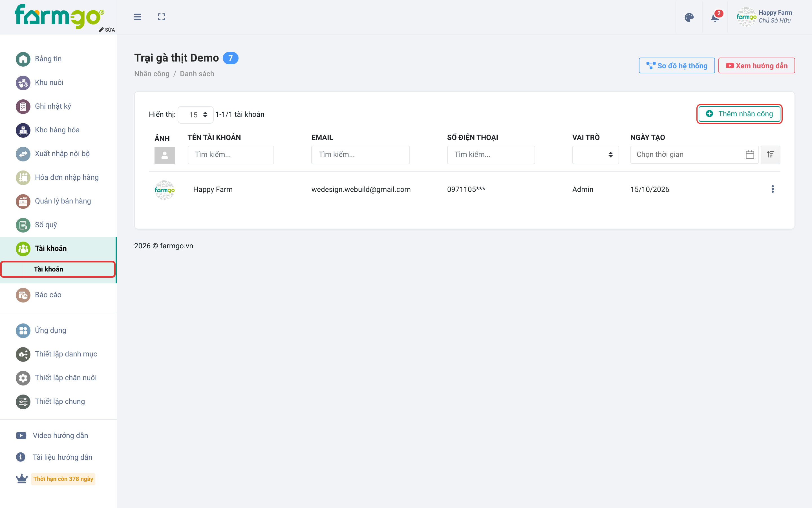Click the Happy Farm row avatar
The image size is (812, 508).
pos(164,190)
